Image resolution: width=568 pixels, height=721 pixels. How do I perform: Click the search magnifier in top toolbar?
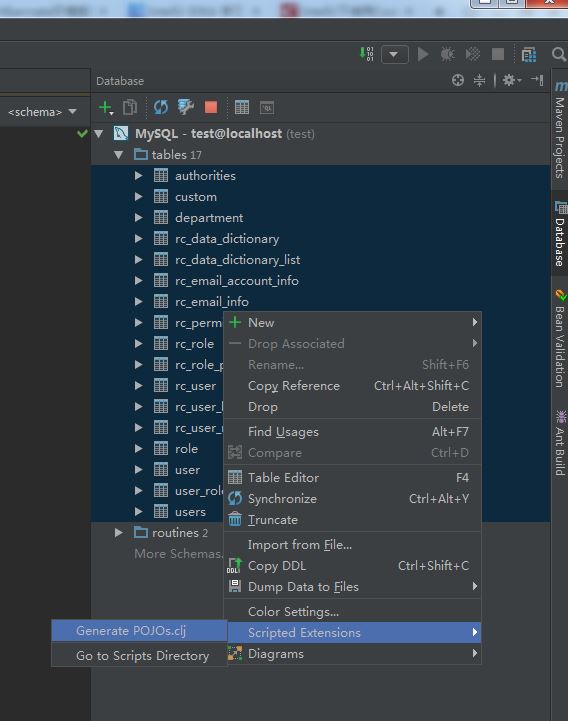click(558, 55)
